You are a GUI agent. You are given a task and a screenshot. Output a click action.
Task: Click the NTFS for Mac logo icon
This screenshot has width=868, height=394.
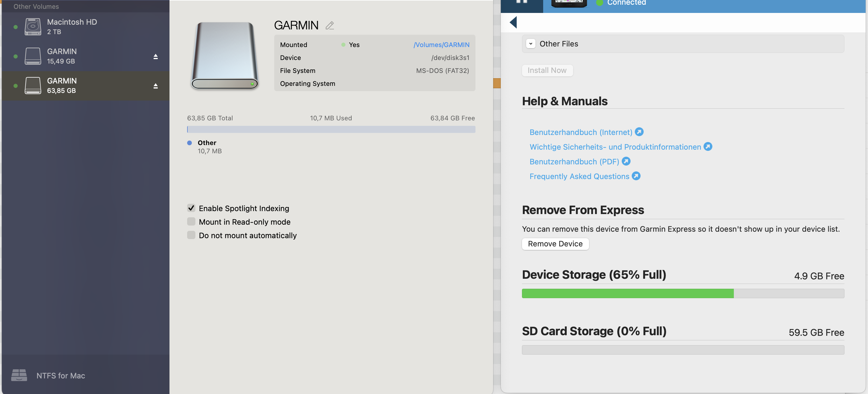19,375
